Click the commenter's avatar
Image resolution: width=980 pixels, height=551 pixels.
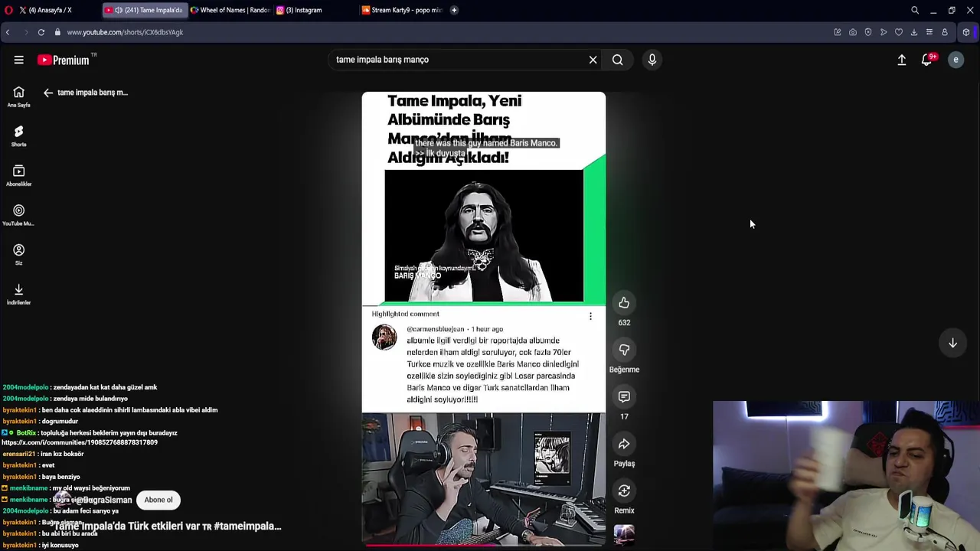coord(384,337)
